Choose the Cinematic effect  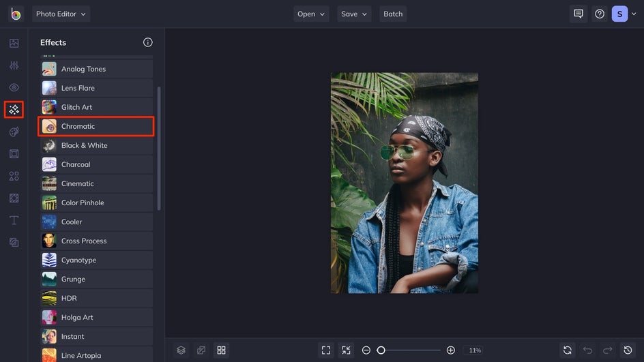(96, 183)
